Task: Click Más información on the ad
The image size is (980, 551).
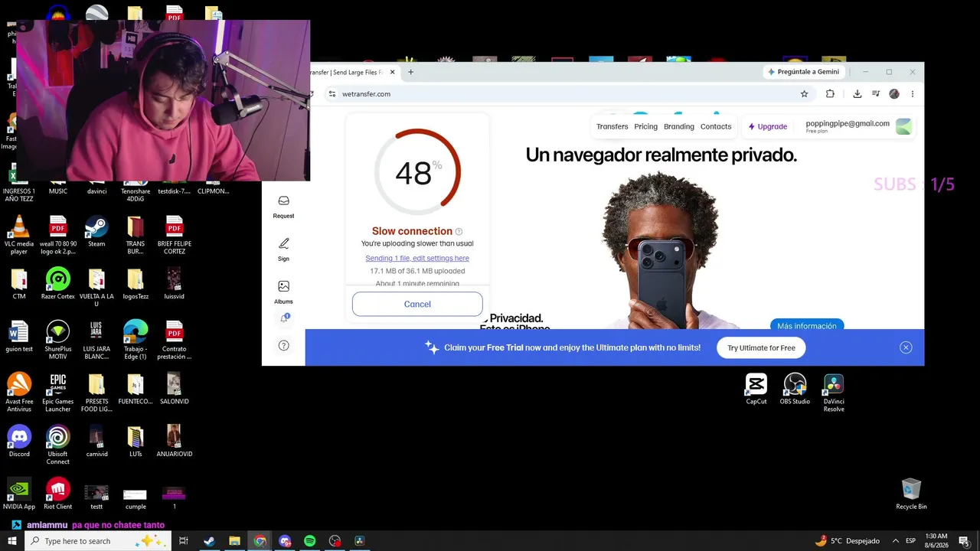Action: 807,326
